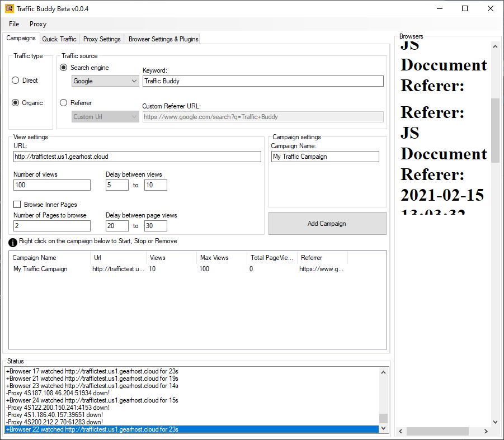Select the Direct traffic type
The height and width of the screenshot is (440, 504).
tap(17, 80)
